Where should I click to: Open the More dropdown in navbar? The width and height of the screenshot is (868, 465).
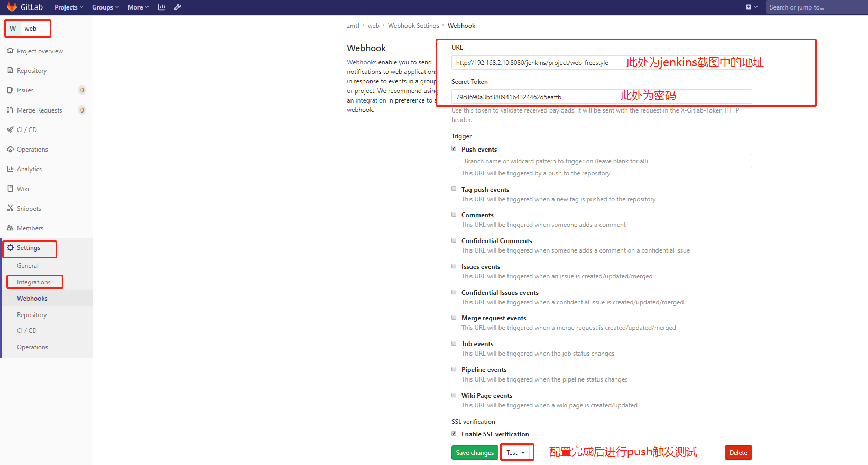[138, 7]
